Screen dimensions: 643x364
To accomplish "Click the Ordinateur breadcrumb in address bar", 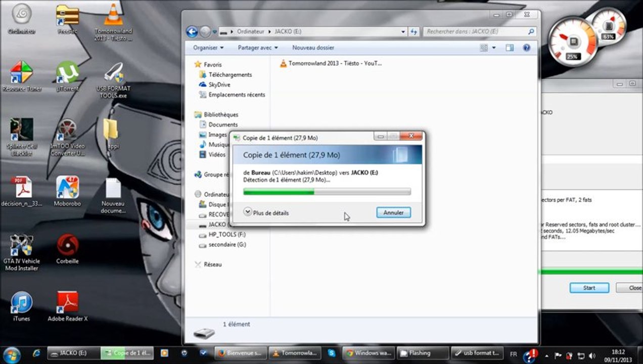I will [x=251, y=31].
